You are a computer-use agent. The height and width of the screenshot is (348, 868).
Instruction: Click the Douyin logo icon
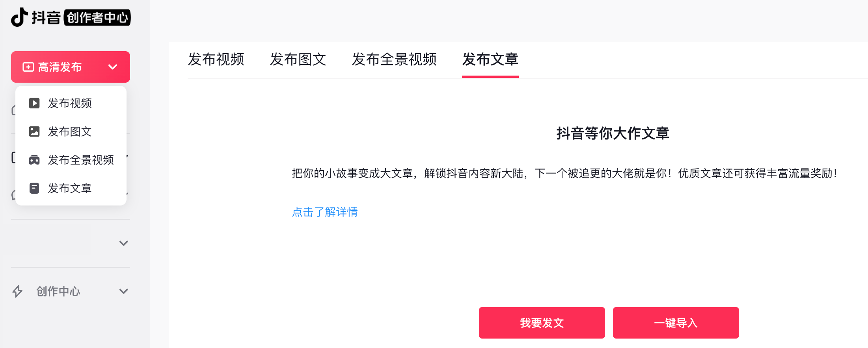[19, 17]
